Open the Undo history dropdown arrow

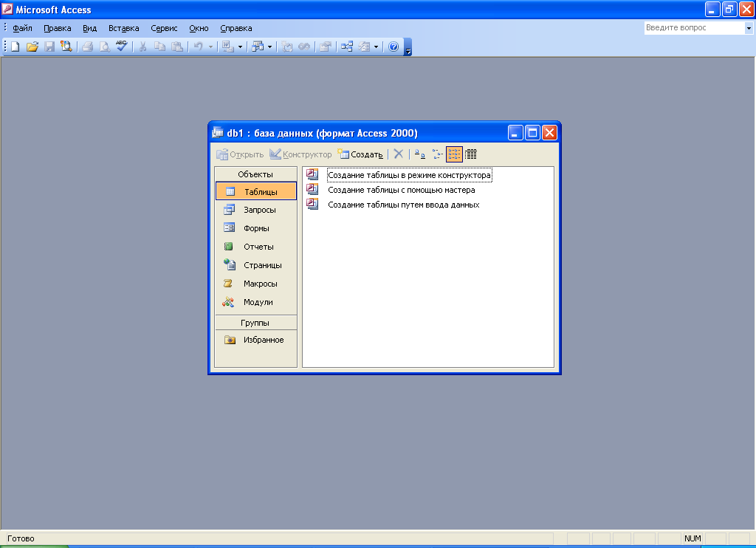tap(210, 47)
